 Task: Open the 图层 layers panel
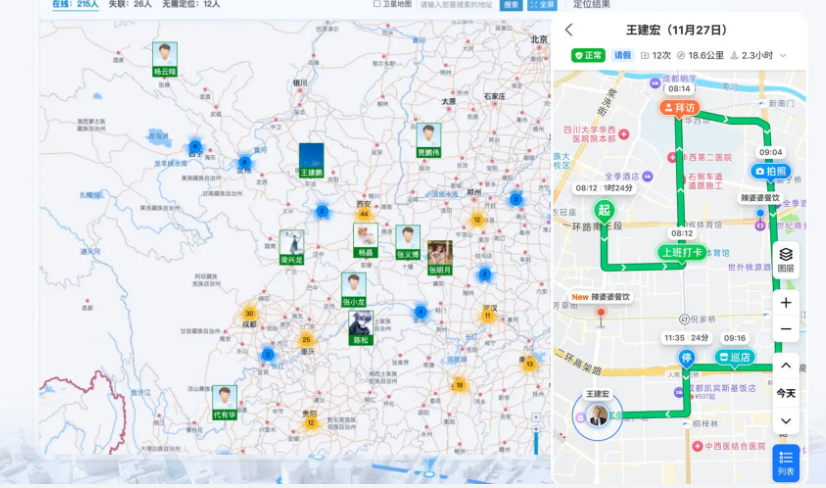(786, 260)
